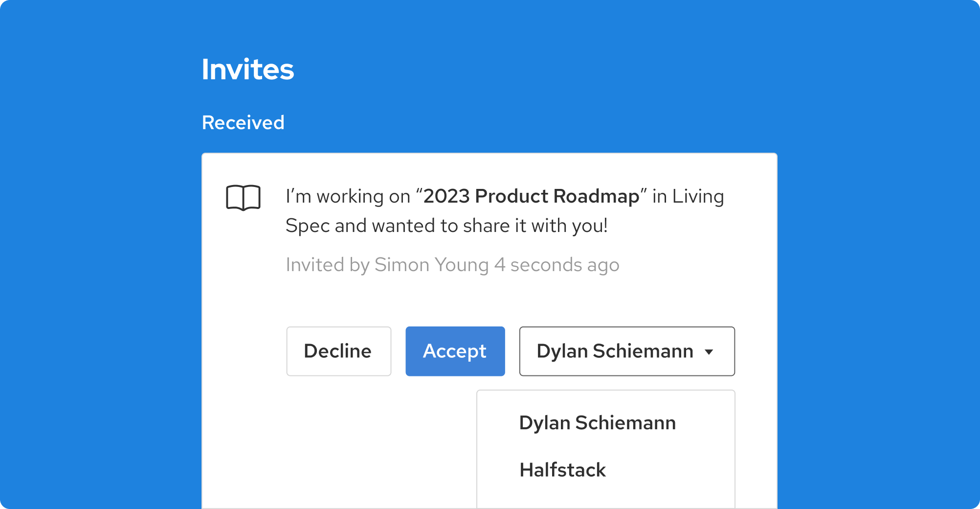Open the Dylan Schiemann account selector
This screenshot has width=980, height=509.
coord(615,351)
